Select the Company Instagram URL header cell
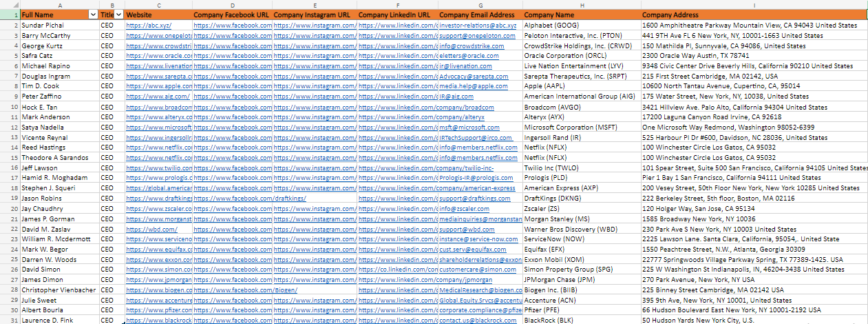This screenshot has height=324, width=868. tap(315, 14)
